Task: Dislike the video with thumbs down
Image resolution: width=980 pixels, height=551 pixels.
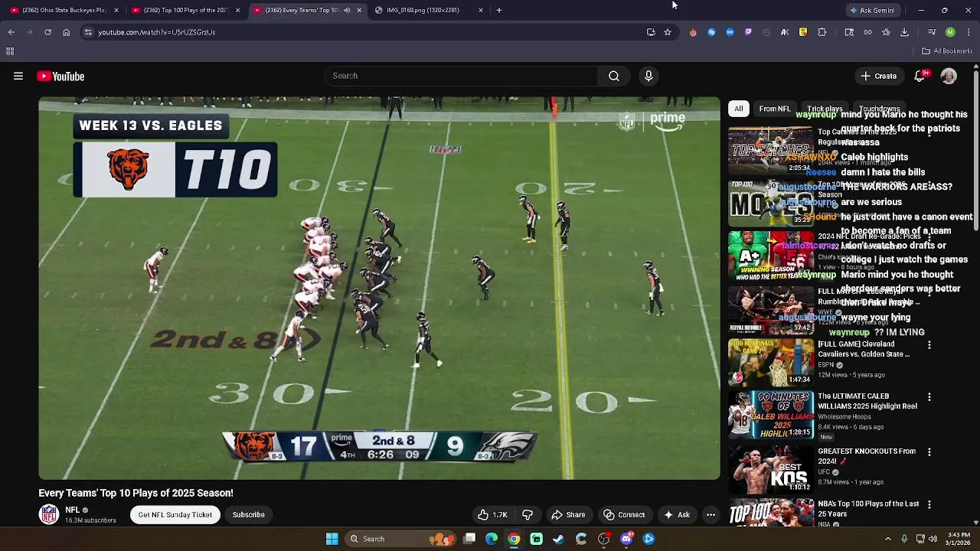Action: pyautogui.click(x=528, y=515)
